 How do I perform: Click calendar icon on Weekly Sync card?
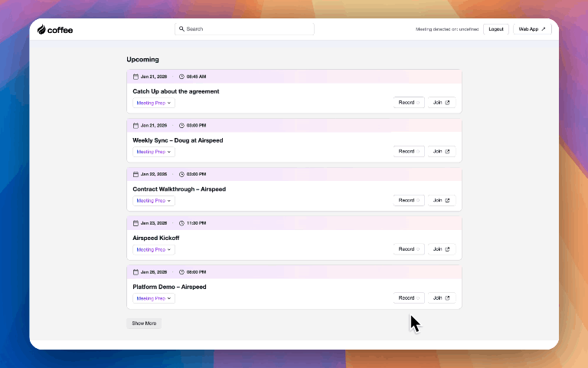tap(136, 126)
